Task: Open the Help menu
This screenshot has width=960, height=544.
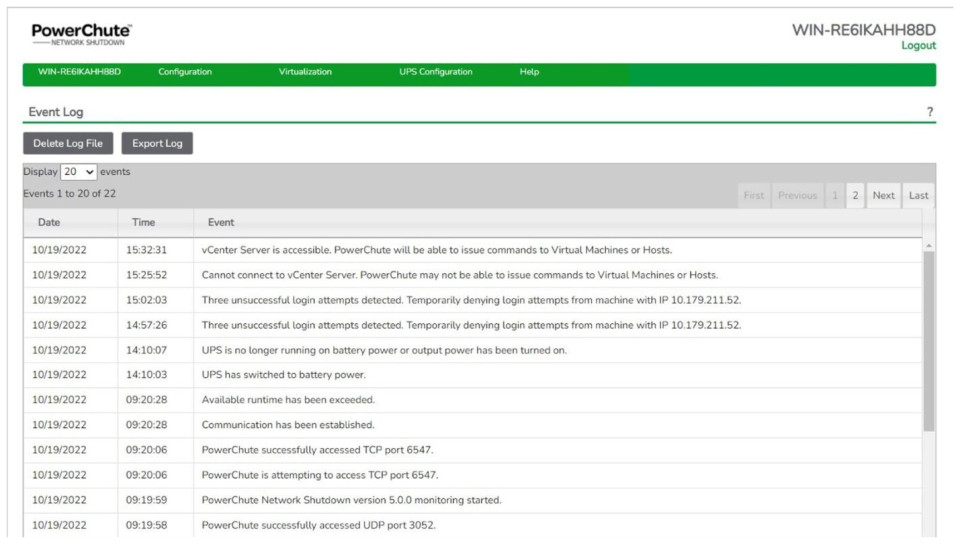Action: [x=529, y=72]
